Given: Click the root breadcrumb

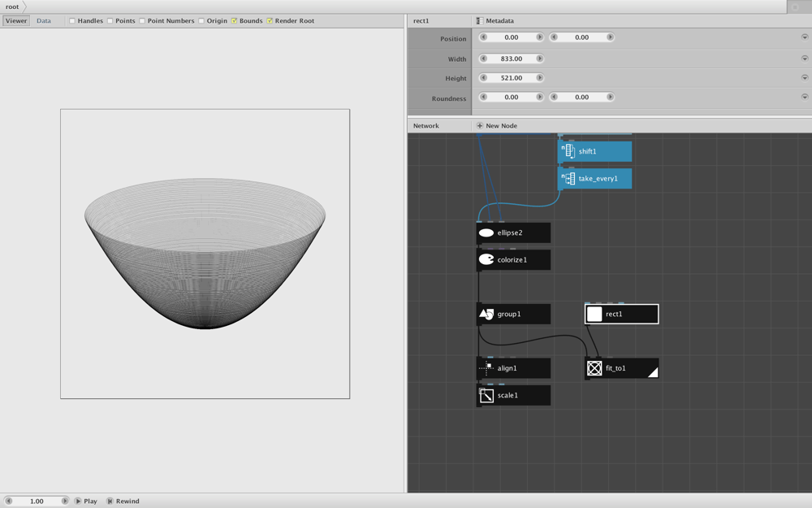Looking at the screenshot, I should click(x=12, y=7).
